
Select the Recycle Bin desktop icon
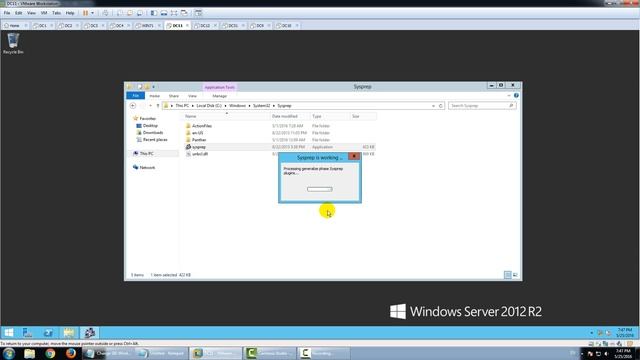(13, 44)
